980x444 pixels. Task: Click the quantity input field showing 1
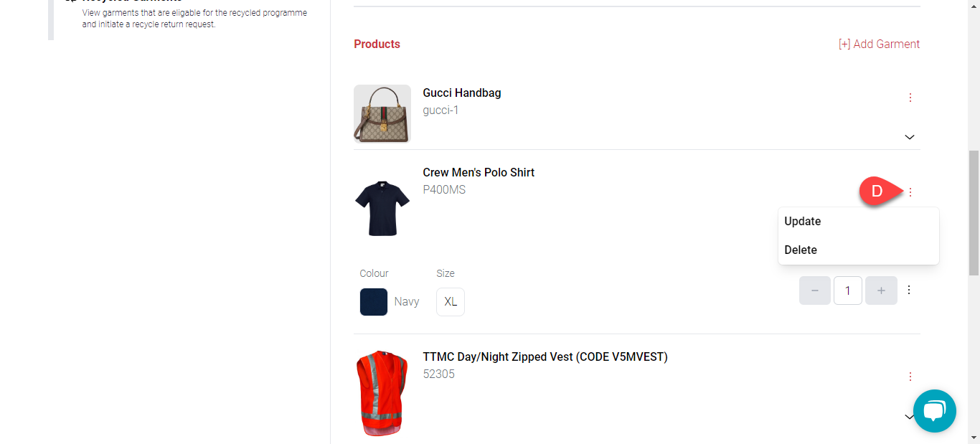pyautogui.click(x=848, y=291)
